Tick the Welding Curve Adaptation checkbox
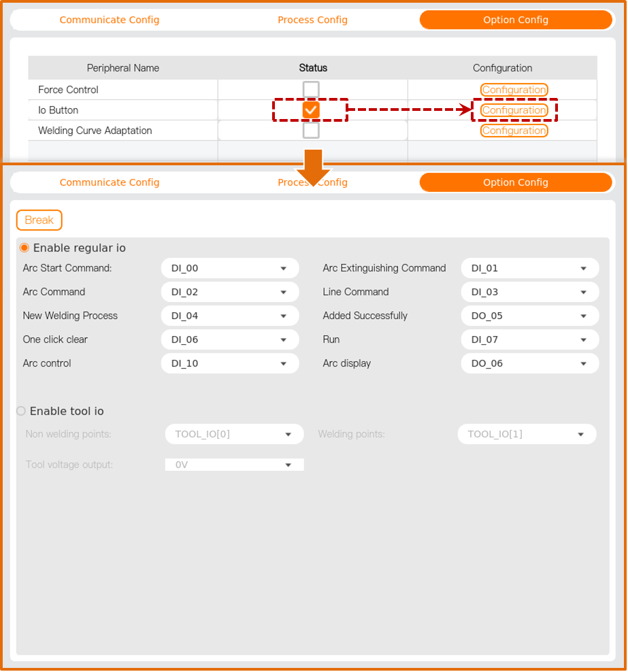The height and width of the screenshot is (672, 628). (311, 131)
